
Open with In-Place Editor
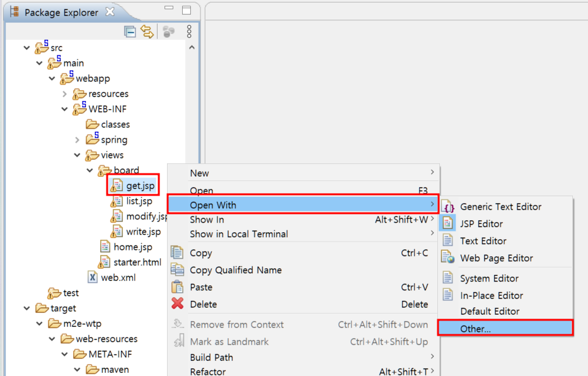[x=505, y=295]
